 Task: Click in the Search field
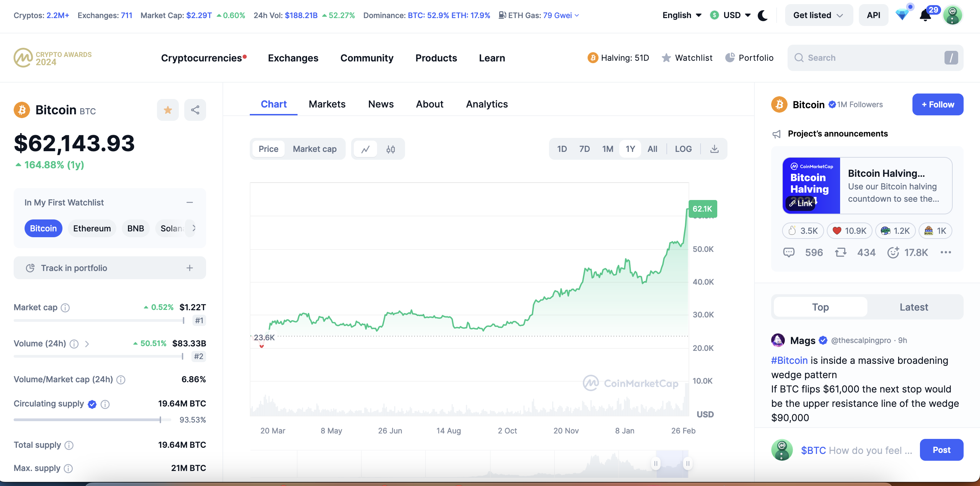(875, 58)
